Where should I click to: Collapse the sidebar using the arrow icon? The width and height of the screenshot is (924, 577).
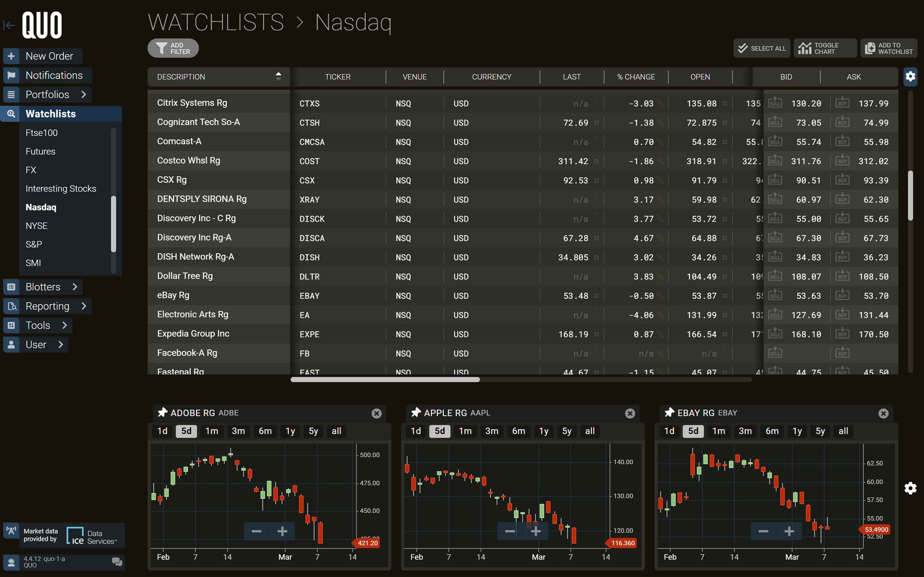pos(8,25)
